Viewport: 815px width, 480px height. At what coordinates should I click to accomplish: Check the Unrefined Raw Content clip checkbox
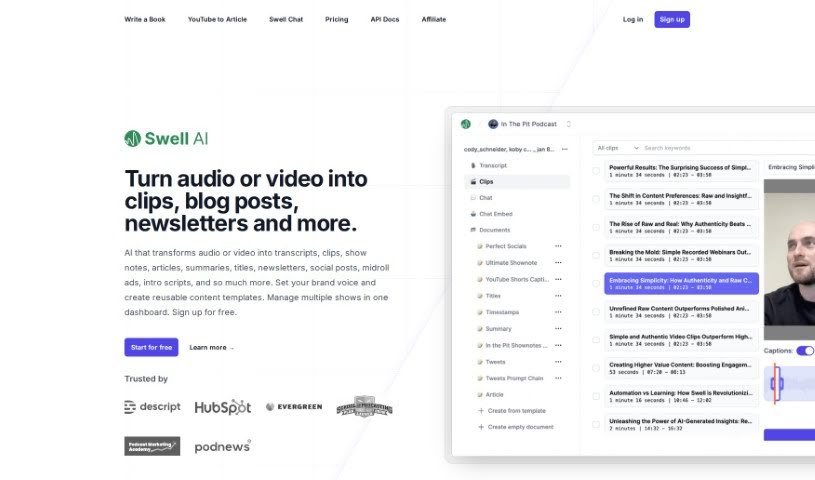coord(596,312)
